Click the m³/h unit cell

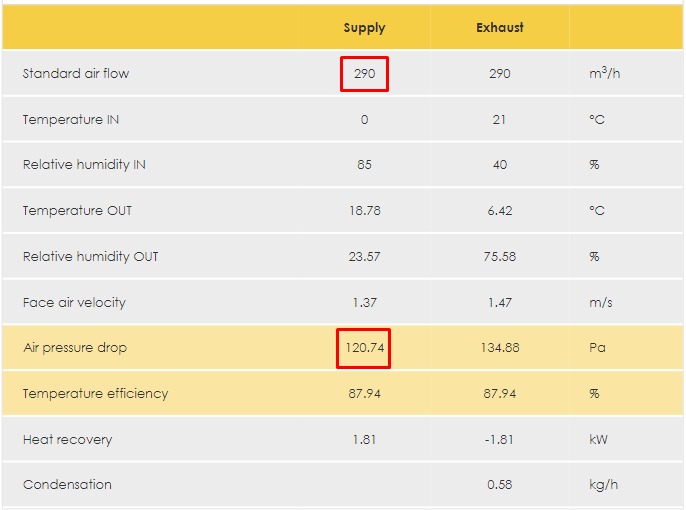[x=605, y=73]
